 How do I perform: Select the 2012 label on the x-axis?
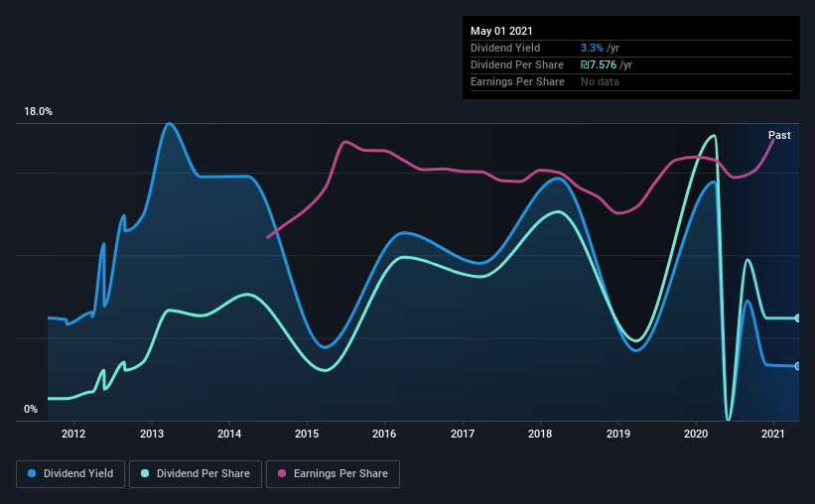73,434
